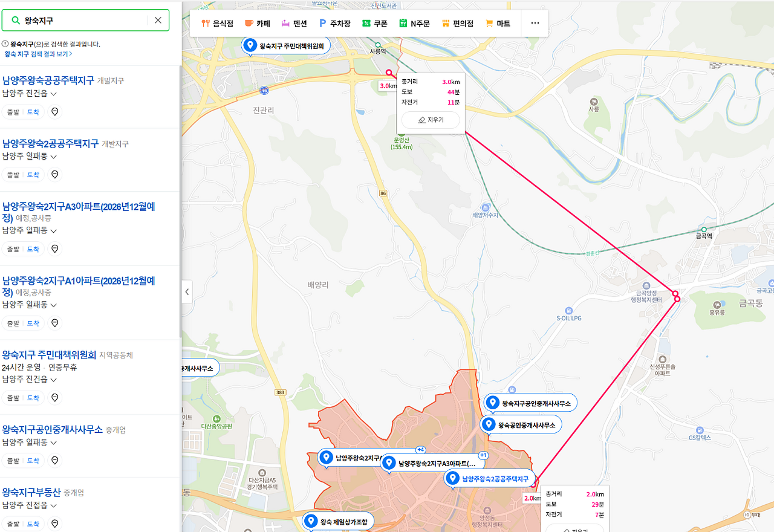The width and height of the screenshot is (774, 532).
Task: Click 홍유릉 landmark icon on map
Action: pyautogui.click(x=717, y=305)
